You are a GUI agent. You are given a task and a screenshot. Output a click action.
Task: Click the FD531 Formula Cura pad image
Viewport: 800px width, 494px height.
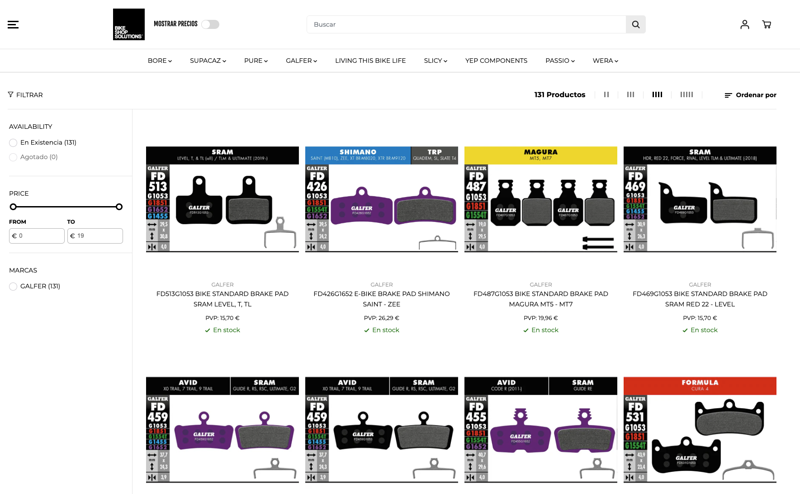tap(700, 430)
